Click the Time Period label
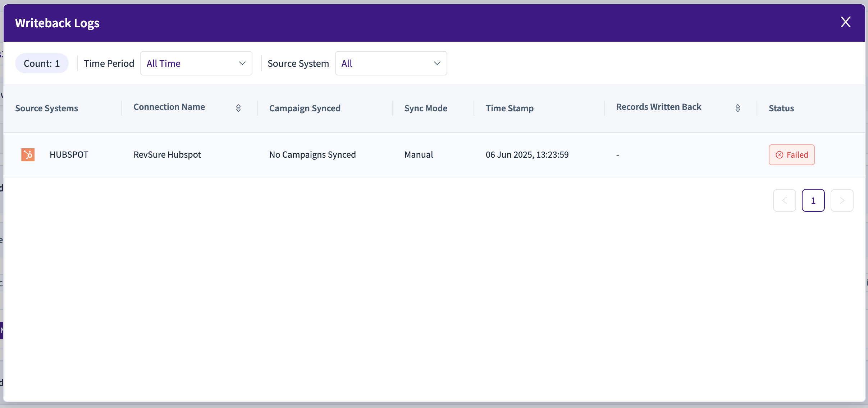This screenshot has width=868, height=408. tap(109, 63)
